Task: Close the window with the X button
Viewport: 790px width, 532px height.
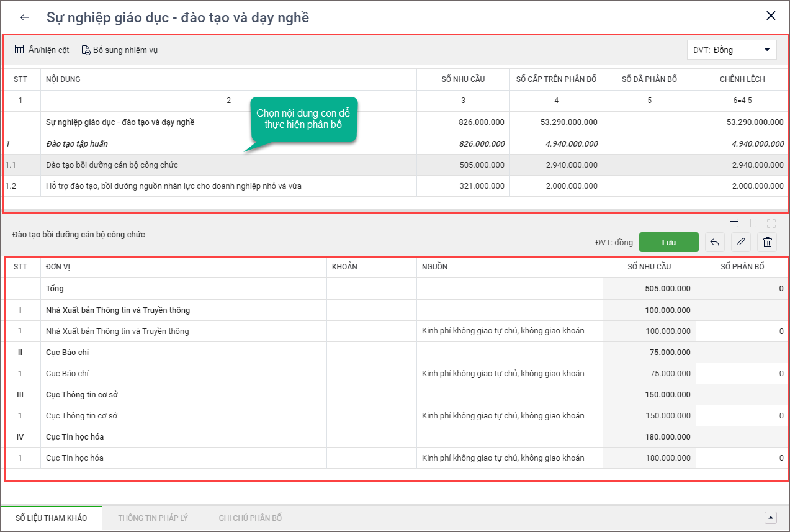Action: [771, 16]
